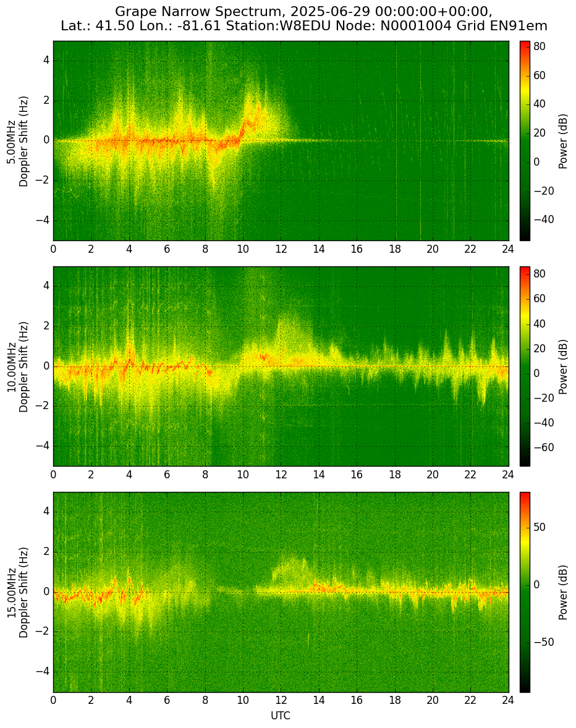576x728 pixels.
Task: Click the top colorbar for the 5 MHz plot
Action: [525, 141]
